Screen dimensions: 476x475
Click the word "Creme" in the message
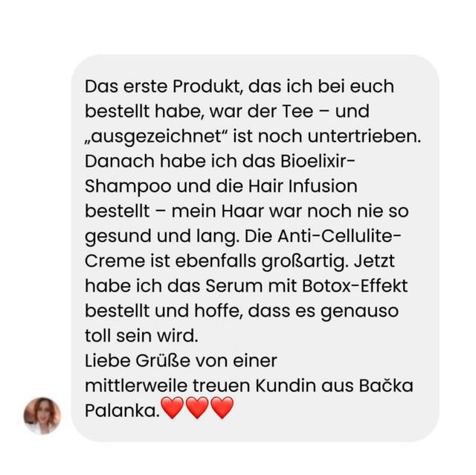point(115,261)
